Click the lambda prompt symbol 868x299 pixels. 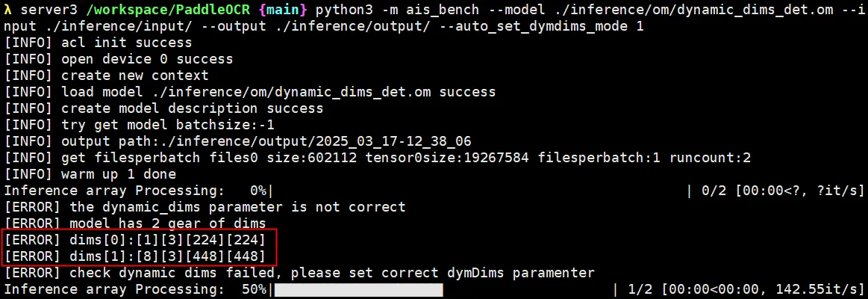point(7,10)
